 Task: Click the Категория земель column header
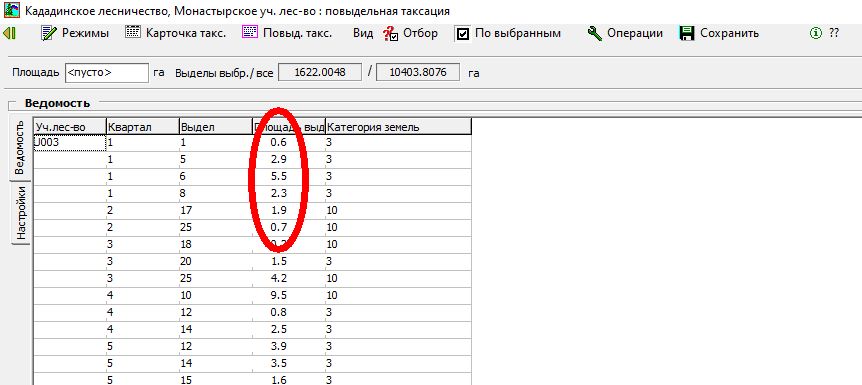tap(399, 127)
